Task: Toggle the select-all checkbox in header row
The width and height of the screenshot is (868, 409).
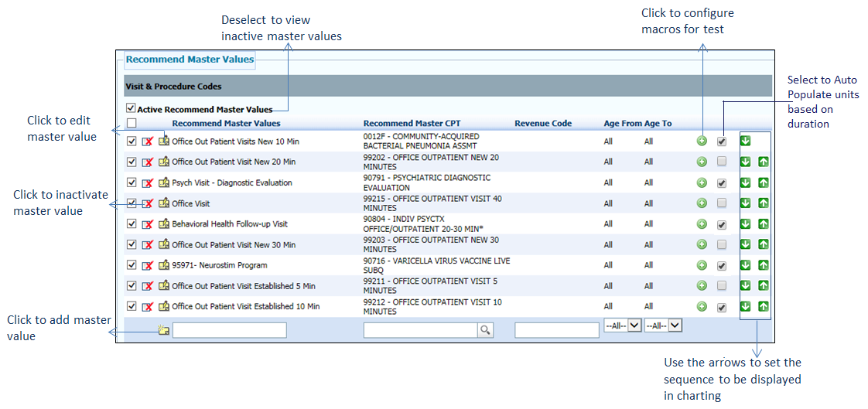Action: tap(132, 123)
